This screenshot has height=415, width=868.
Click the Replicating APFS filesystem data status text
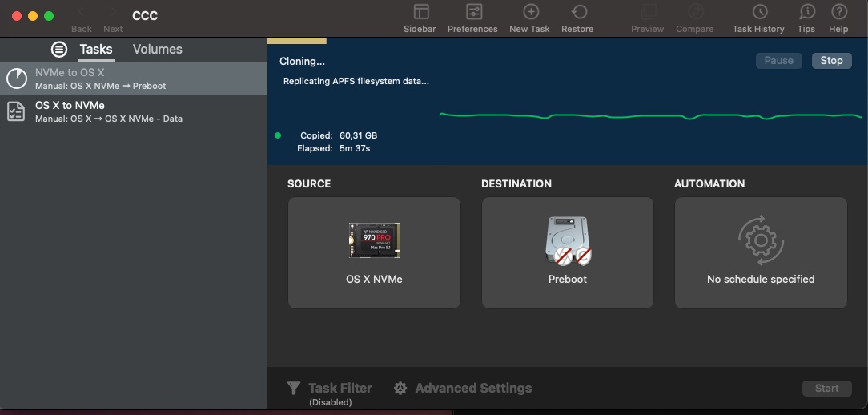[356, 82]
